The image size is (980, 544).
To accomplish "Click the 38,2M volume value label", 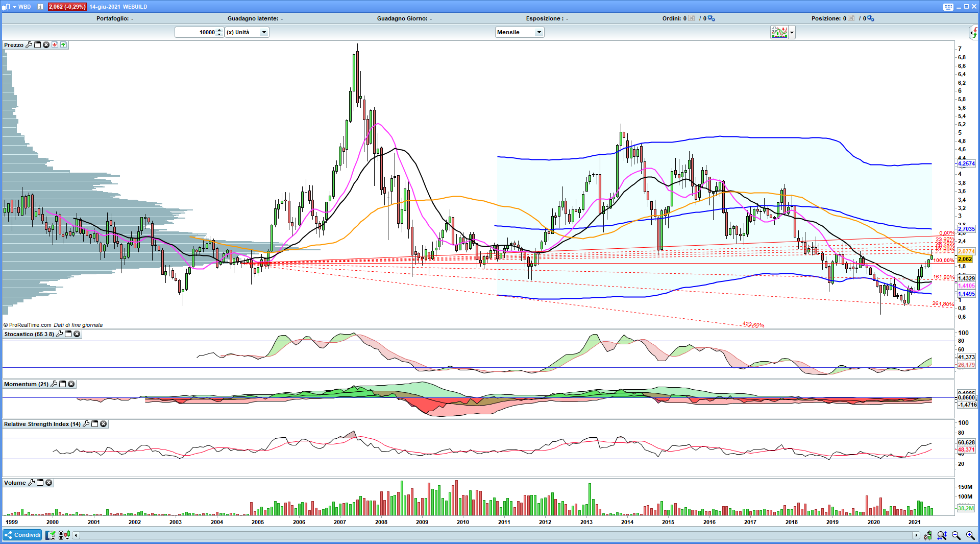I will pos(966,508).
